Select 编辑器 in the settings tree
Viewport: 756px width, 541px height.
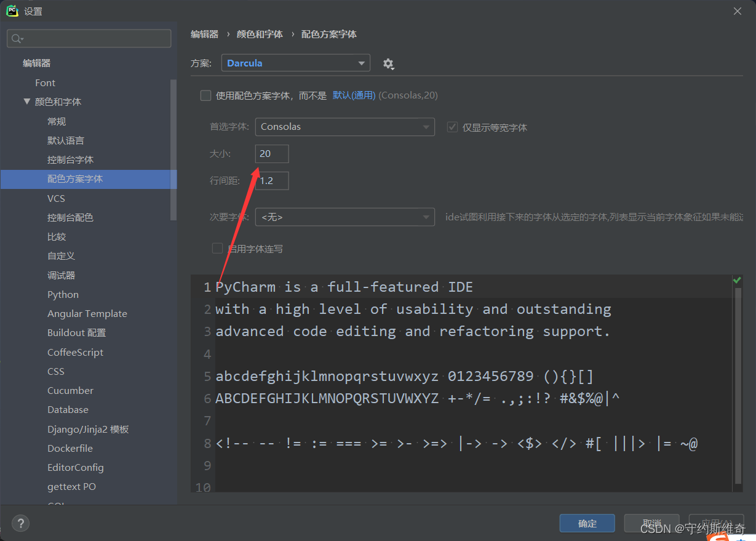(37, 63)
